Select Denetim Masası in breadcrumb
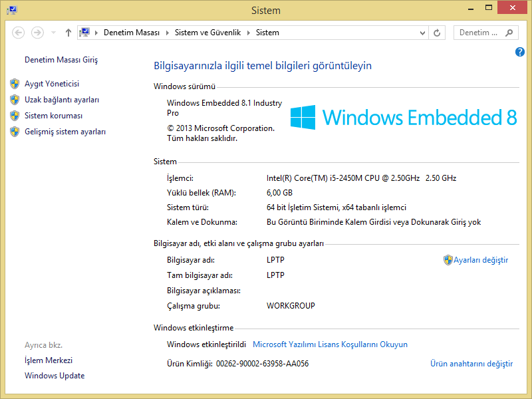 131,33
